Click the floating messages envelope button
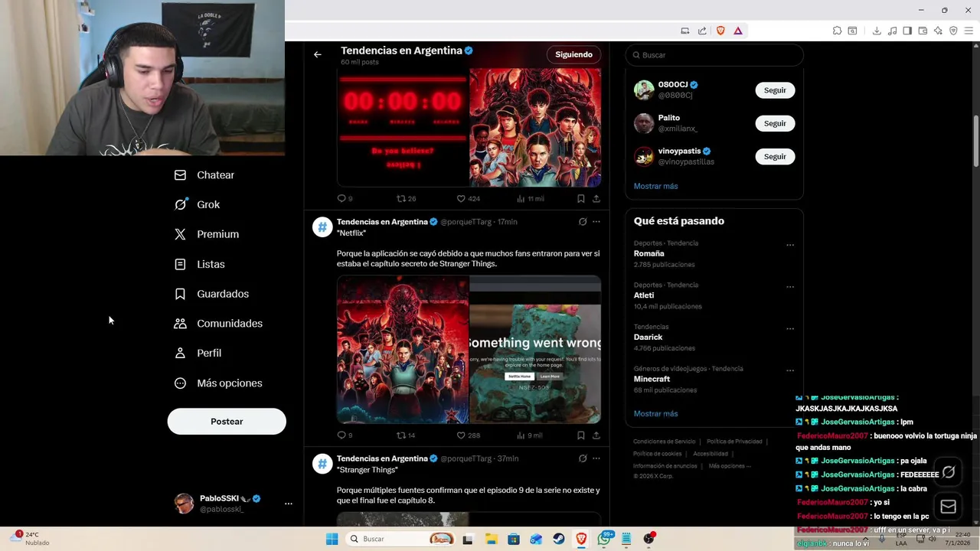 [949, 507]
